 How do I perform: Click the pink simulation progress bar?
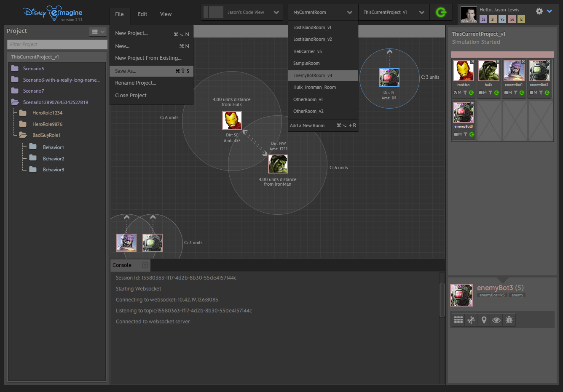502,55
